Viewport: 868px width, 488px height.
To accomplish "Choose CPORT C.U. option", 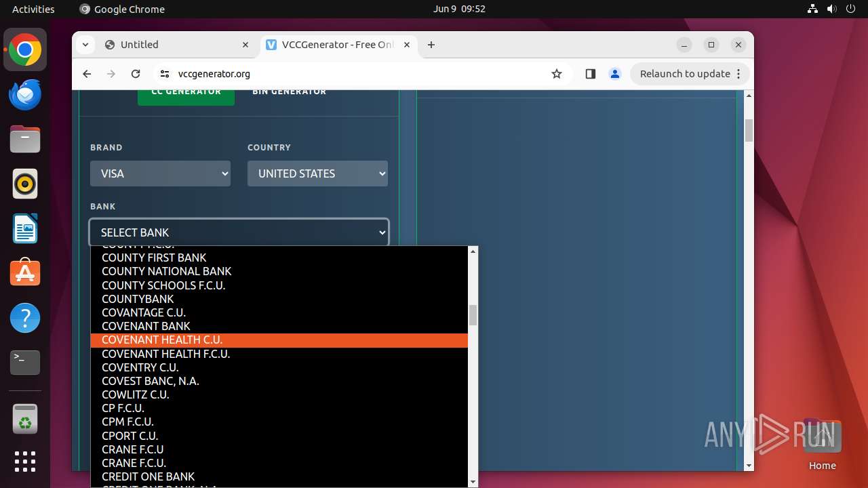I will 279,436.
